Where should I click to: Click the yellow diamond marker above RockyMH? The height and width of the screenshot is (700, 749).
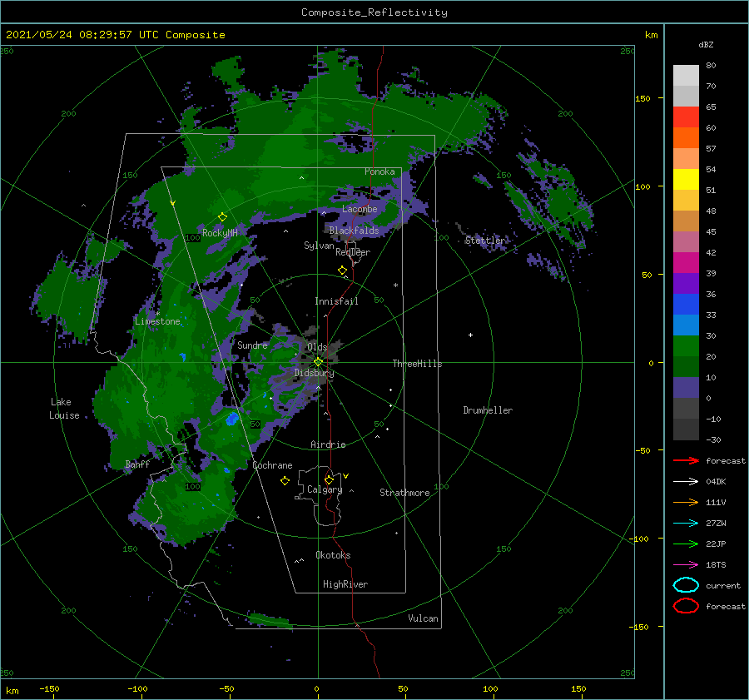(222, 217)
